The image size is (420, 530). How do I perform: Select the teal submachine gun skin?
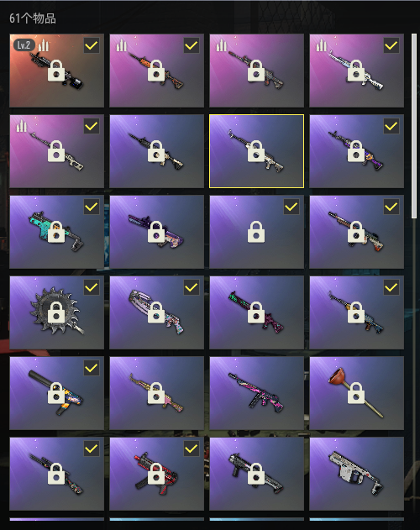click(56, 232)
